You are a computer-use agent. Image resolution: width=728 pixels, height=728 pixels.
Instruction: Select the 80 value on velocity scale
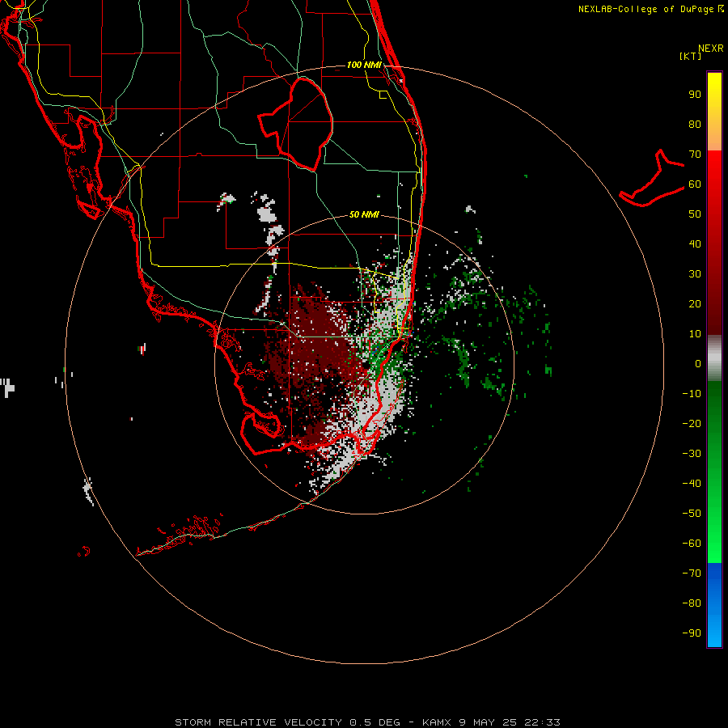(x=695, y=125)
